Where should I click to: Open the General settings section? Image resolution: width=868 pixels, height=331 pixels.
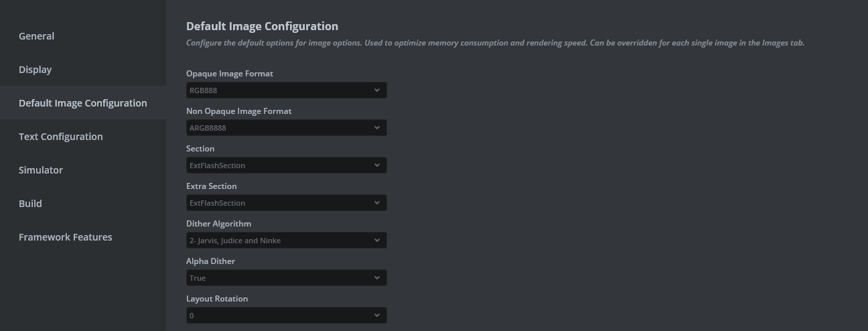pos(37,36)
